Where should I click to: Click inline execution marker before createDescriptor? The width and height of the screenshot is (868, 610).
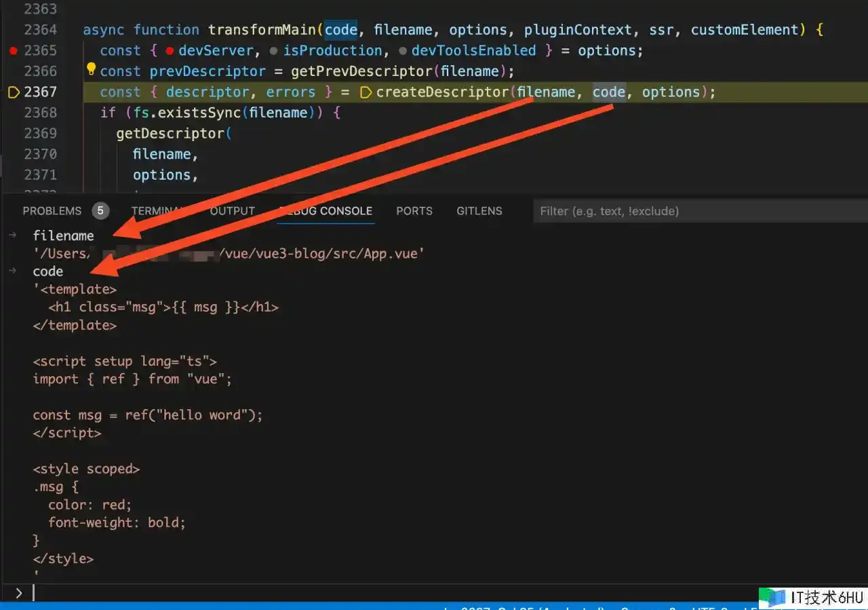366,92
